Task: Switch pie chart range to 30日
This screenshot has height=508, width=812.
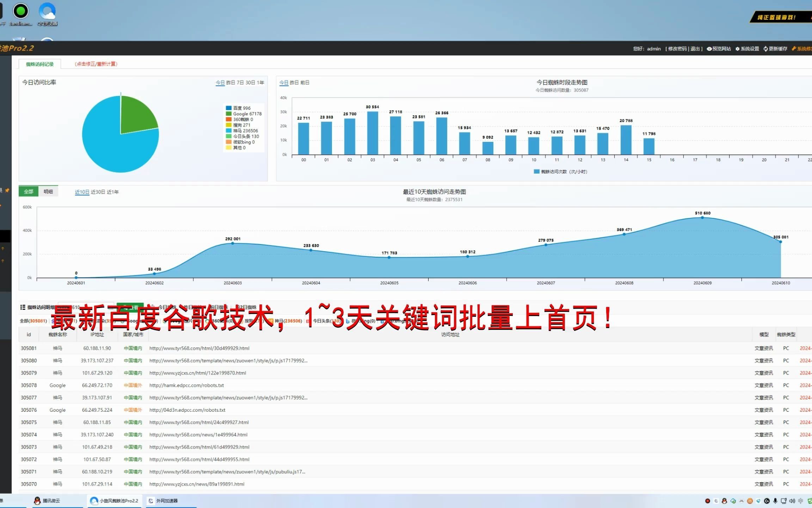Action: click(250, 83)
